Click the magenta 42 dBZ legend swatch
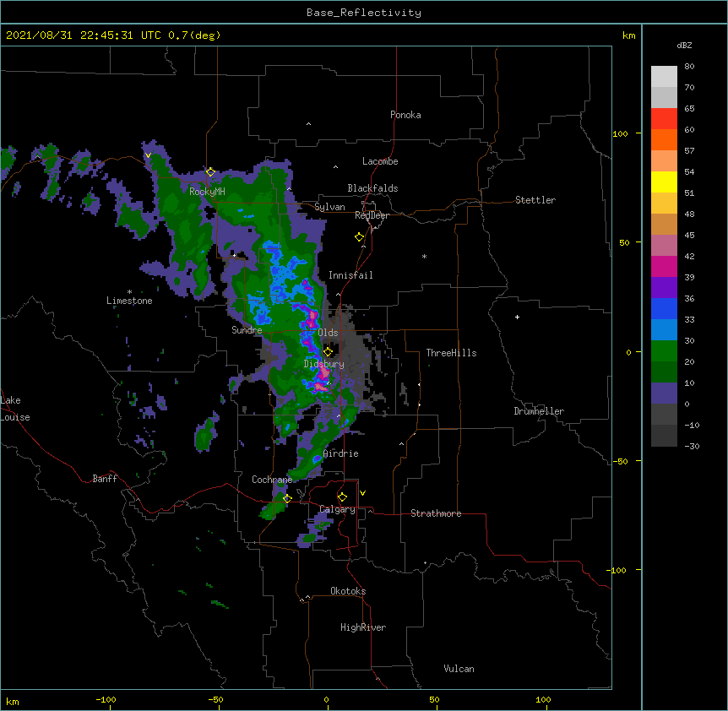Image resolution: width=728 pixels, height=711 pixels. 664,266
